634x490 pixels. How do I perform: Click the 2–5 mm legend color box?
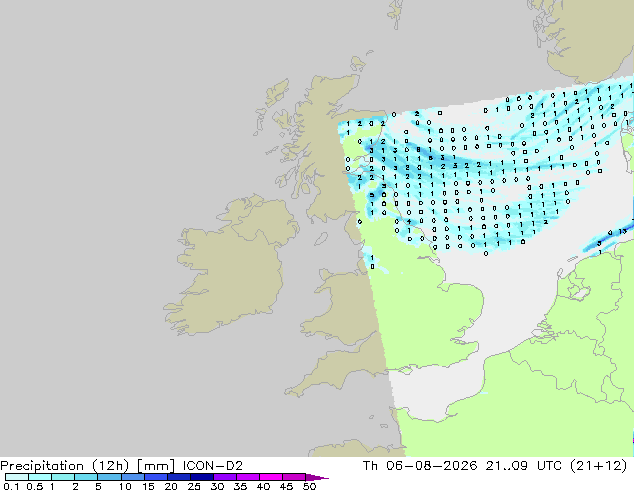(86, 477)
